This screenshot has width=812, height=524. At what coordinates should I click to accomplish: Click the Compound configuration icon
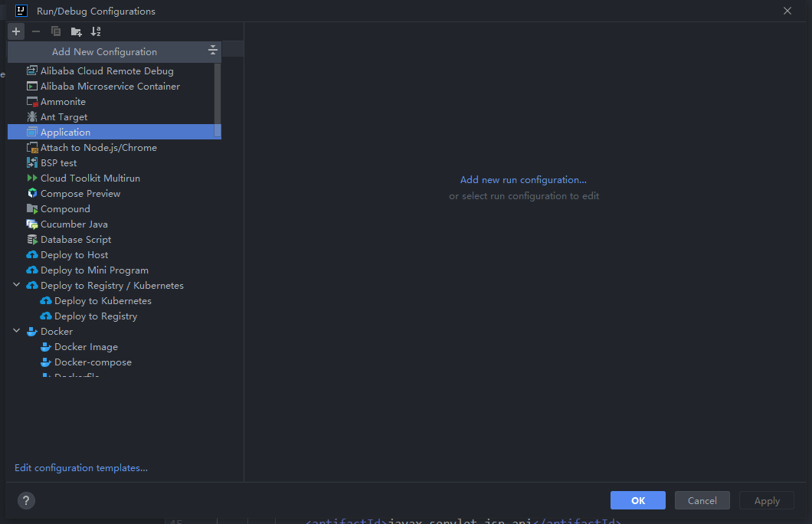point(32,208)
